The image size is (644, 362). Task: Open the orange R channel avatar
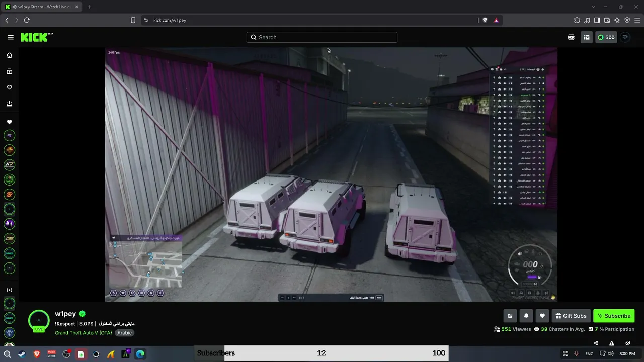tap(9, 194)
